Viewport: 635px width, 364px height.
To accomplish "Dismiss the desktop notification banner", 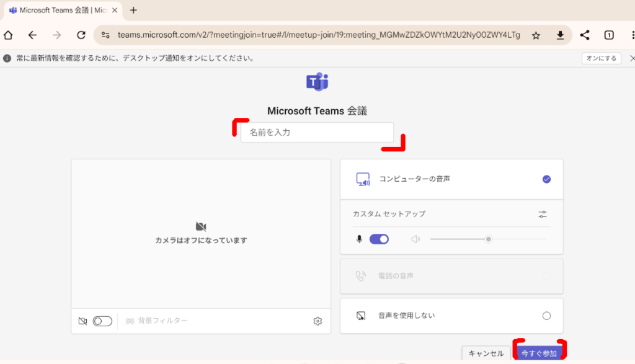I will pos(632,58).
